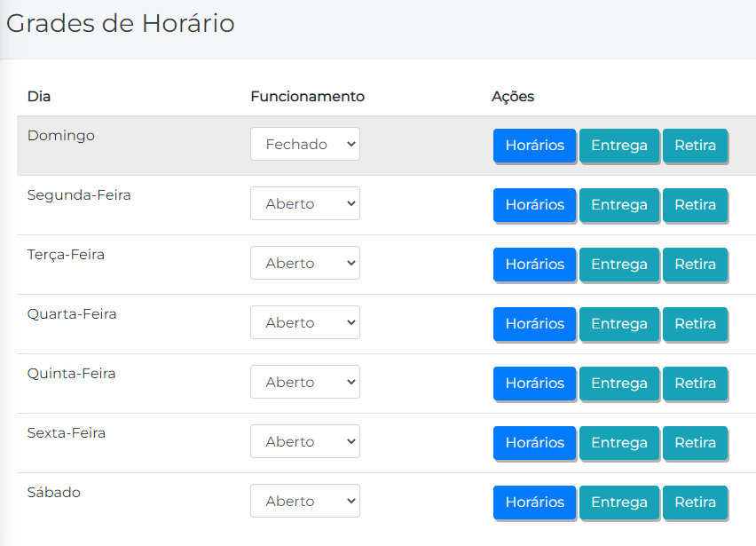Open the Domingo Funcionamento dropdown
The height and width of the screenshot is (546, 756).
tap(304, 144)
